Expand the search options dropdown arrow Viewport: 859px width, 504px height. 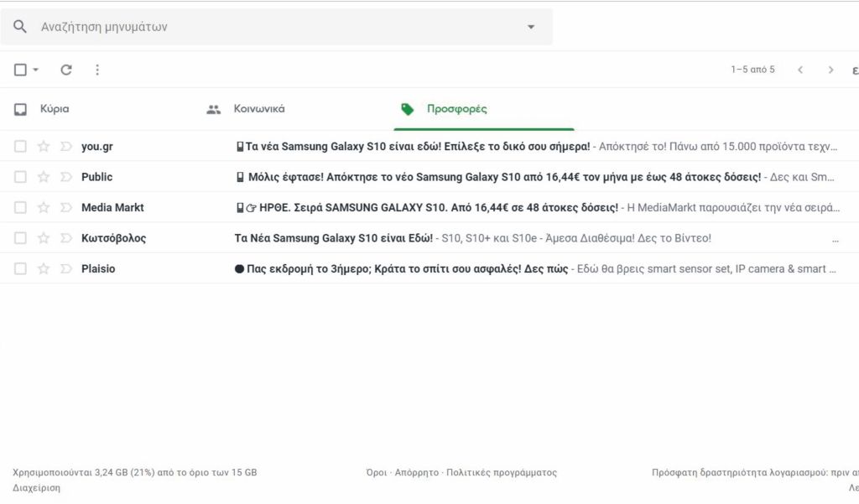coord(531,27)
